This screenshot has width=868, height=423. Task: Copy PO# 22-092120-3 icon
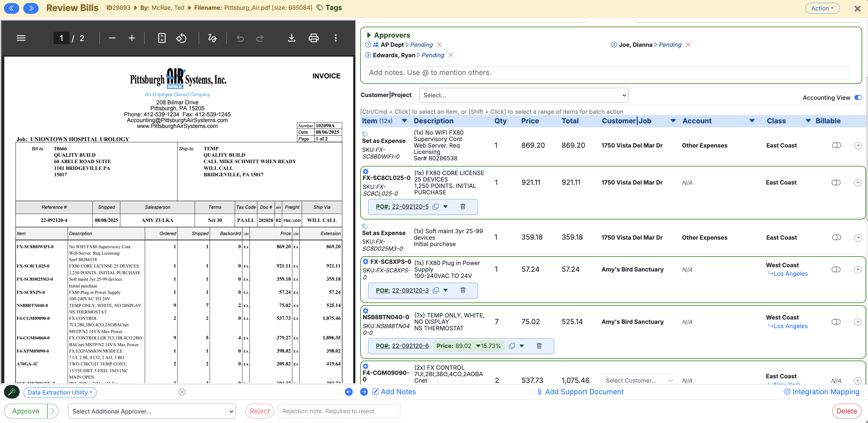(436, 290)
